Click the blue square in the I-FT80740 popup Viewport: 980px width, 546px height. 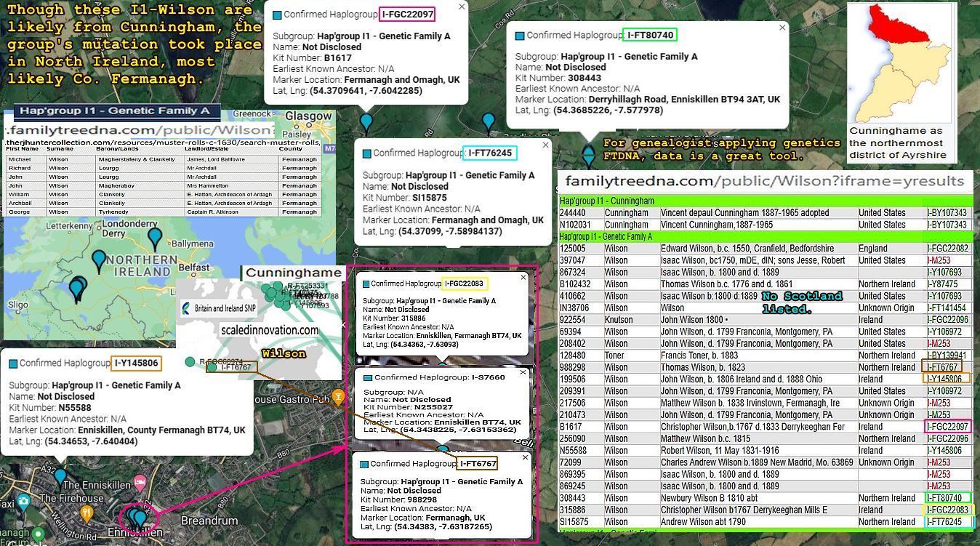pyautogui.click(x=519, y=35)
